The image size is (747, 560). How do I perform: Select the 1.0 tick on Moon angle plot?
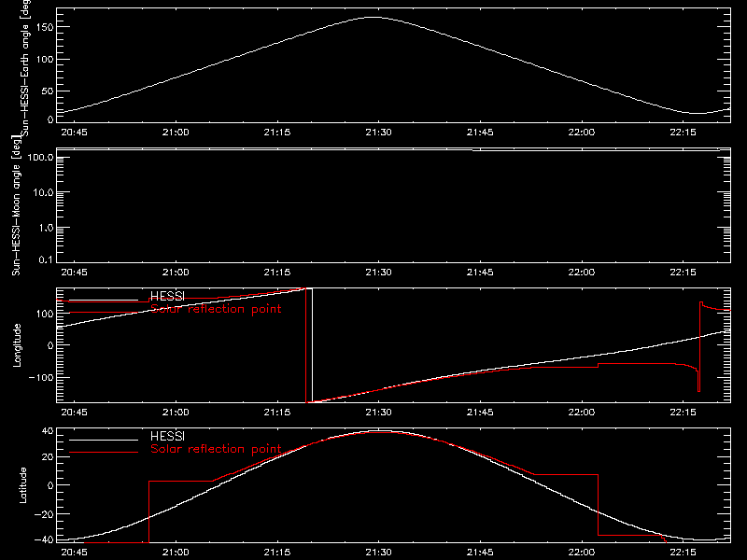46,228
